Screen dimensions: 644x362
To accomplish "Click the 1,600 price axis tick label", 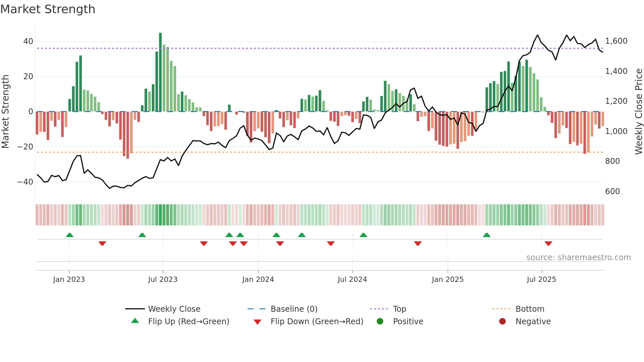I will [616, 41].
